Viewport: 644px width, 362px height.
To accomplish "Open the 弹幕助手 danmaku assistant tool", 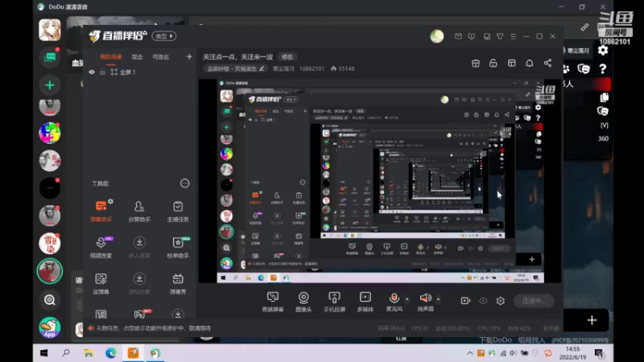I will click(x=101, y=211).
